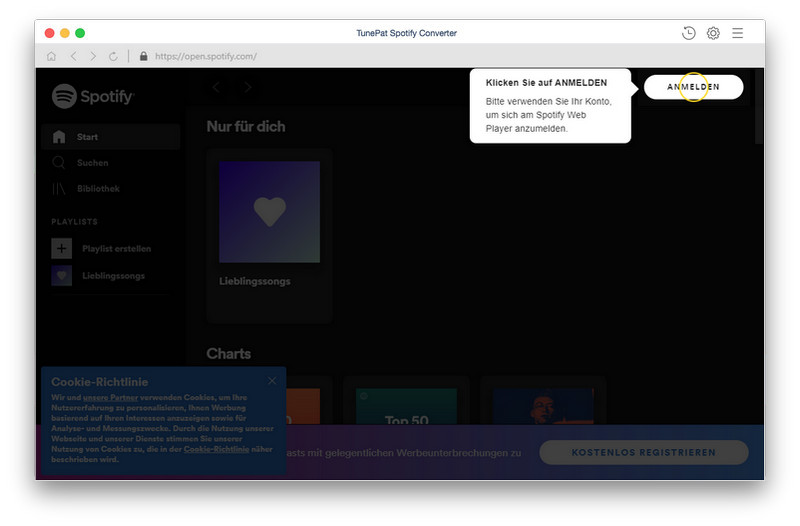Click the open.spotify.com address field
800x526 pixels.
tap(206, 56)
